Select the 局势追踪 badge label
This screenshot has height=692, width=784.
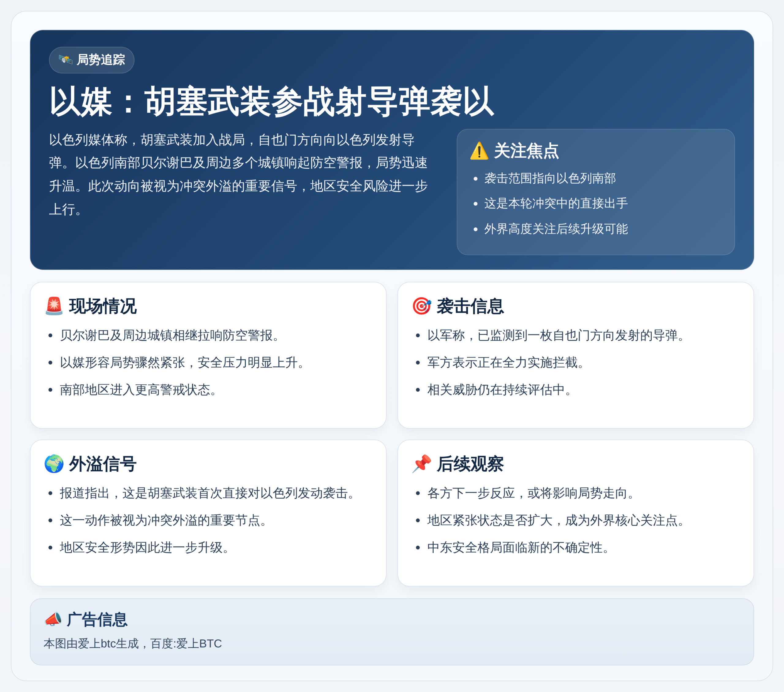point(101,60)
